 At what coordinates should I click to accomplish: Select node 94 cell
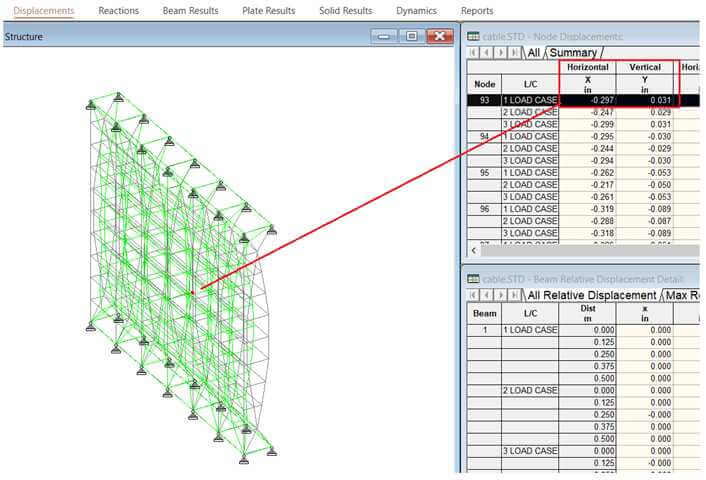[x=484, y=136]
